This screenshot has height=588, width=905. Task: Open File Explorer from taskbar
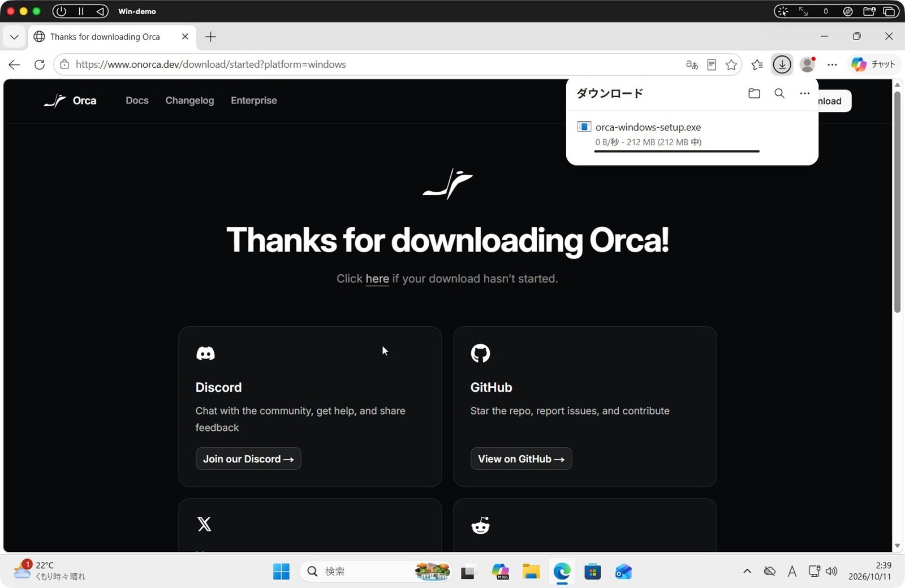531,572
